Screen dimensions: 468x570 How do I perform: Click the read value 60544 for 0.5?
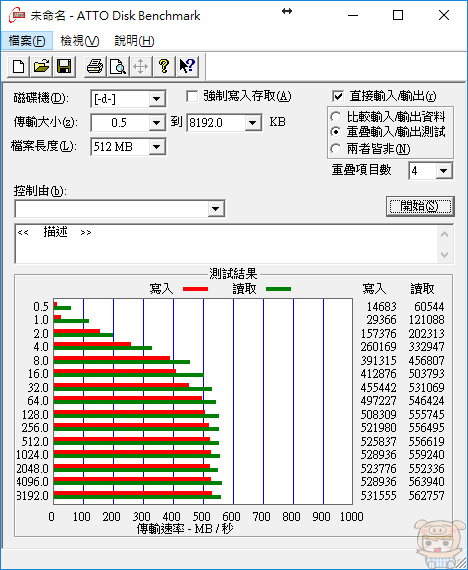[x=429, y=307]
